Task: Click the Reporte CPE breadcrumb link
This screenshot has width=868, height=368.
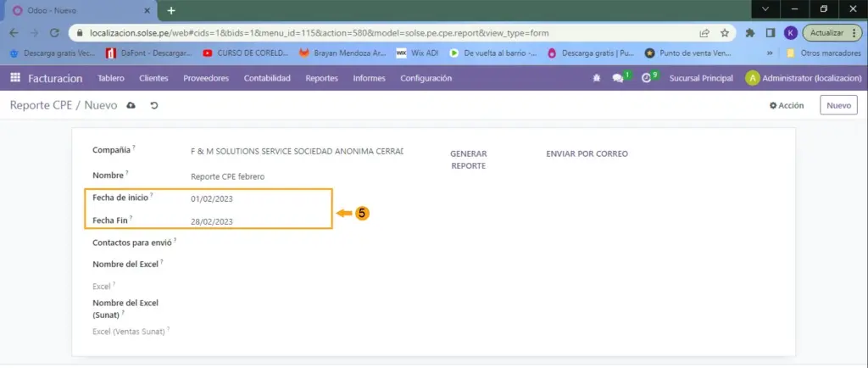Action: pos(40,106)
